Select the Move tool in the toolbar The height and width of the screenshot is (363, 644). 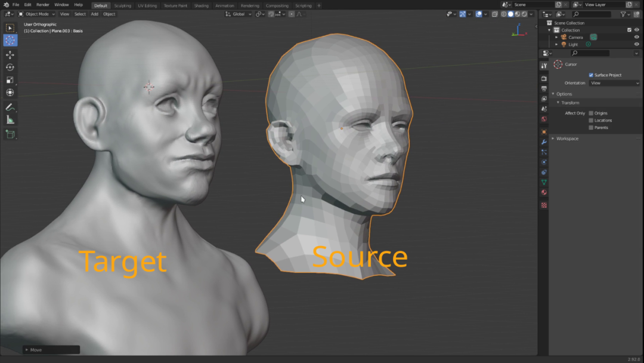pyautogui.click(x=10, y=55)
